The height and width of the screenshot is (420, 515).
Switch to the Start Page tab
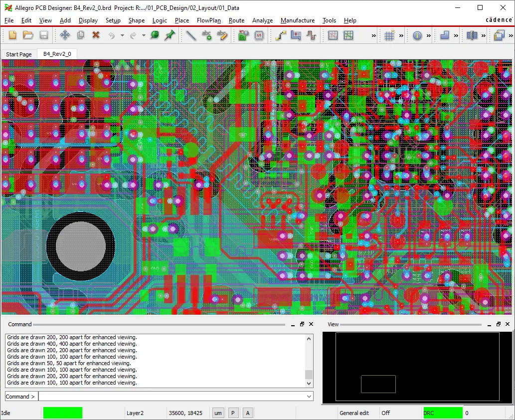pos(19,54)
